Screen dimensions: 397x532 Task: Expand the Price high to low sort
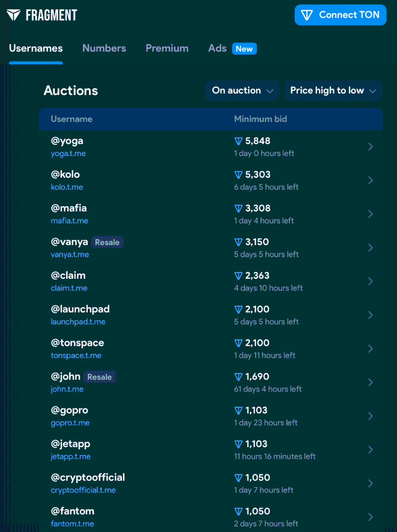point(333,90)
